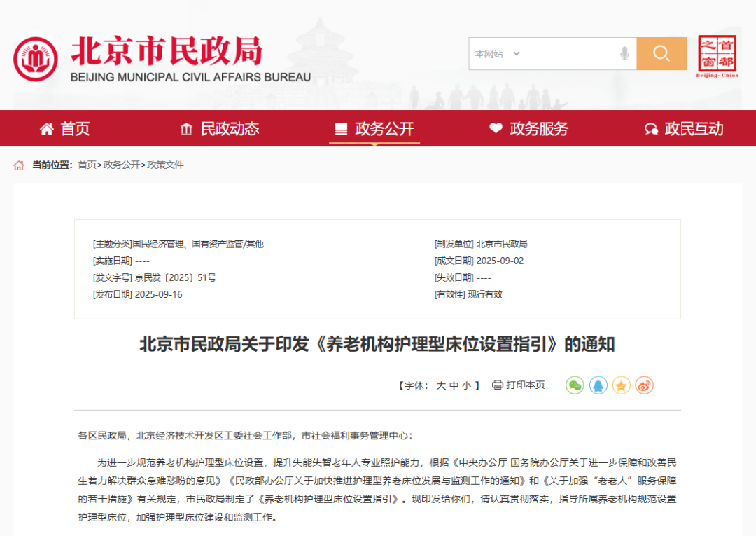Viewport: 756px width, 536px height.
Task: Activate the voice search microphone
Action: (624, 54)
